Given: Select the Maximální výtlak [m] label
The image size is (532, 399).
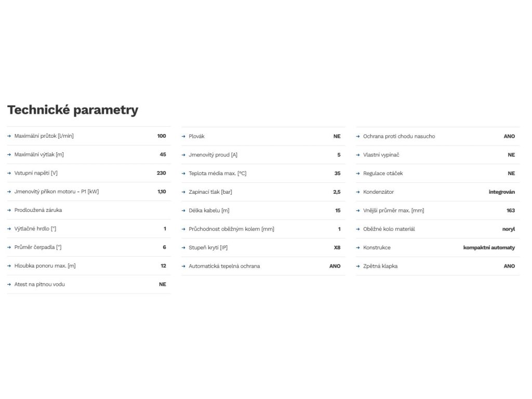Looking at the screenshot, I should [39, 155].
